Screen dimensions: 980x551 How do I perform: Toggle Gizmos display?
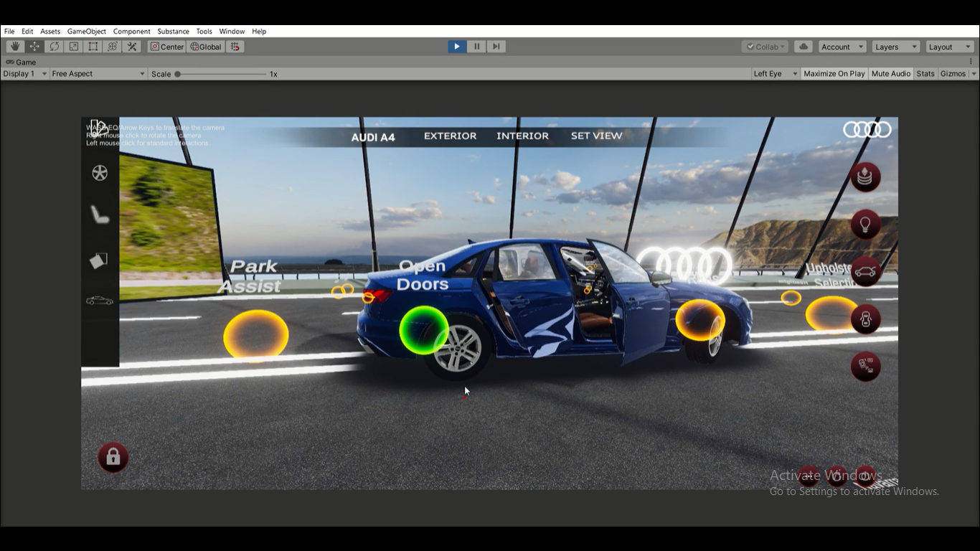click(x=953, y=74)
